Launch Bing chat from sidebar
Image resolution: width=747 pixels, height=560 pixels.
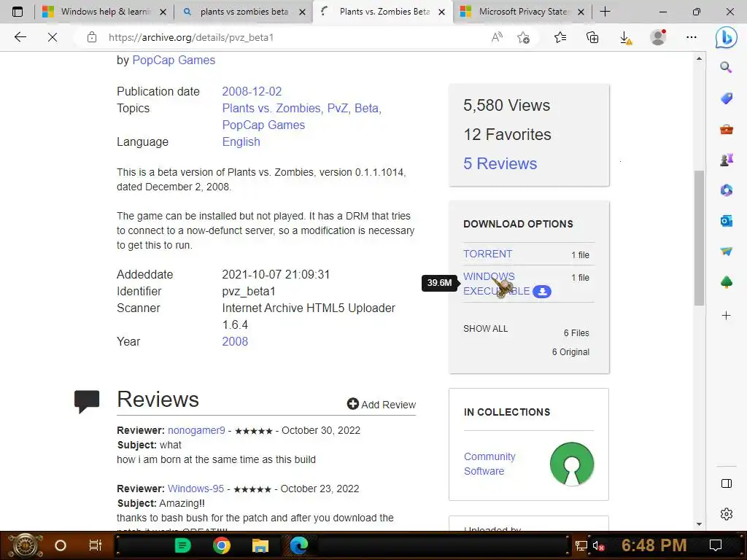pos(726,37)
